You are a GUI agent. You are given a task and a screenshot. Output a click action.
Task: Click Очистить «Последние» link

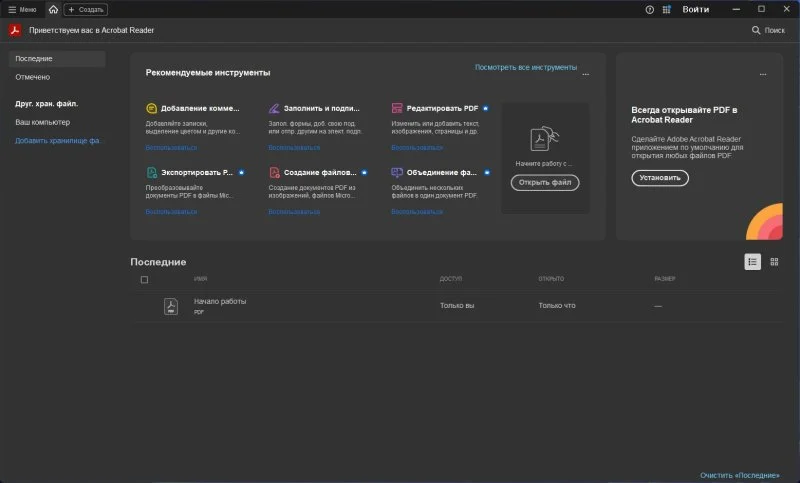tap(739, 475)
